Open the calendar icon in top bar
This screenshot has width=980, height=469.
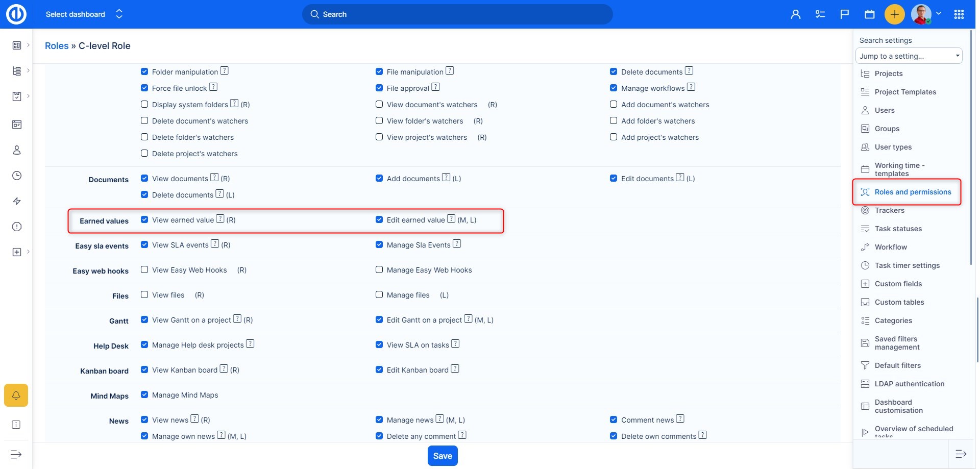coord(870,14)
